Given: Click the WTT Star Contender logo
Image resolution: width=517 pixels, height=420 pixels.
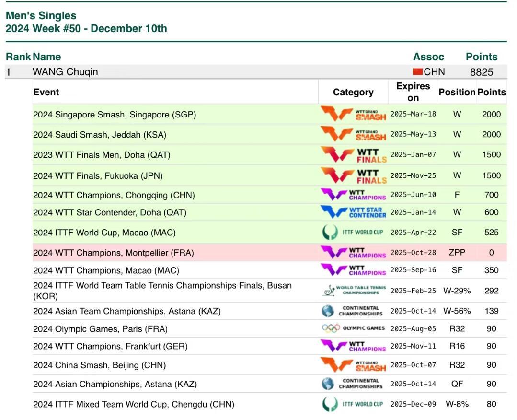Looking at the screenshot, I should [353, 212].
